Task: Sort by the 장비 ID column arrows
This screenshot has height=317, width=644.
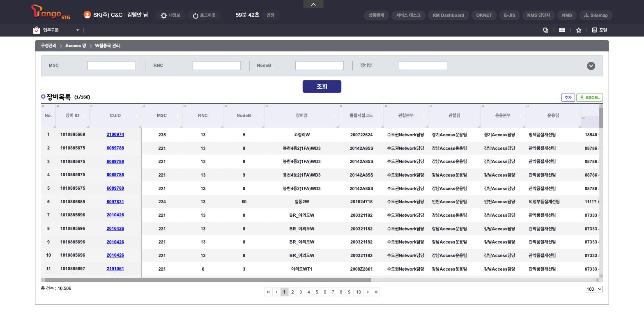Action: coord(84,116)
